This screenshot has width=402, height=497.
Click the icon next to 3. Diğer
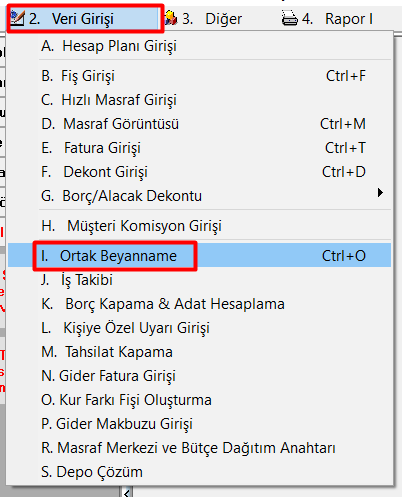point(171,18)
